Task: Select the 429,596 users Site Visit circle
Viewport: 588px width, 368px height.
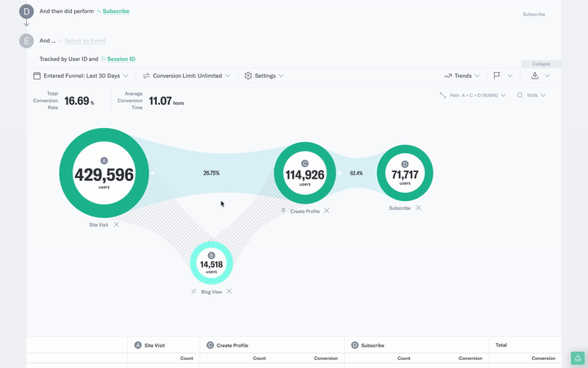Action: 104,173
